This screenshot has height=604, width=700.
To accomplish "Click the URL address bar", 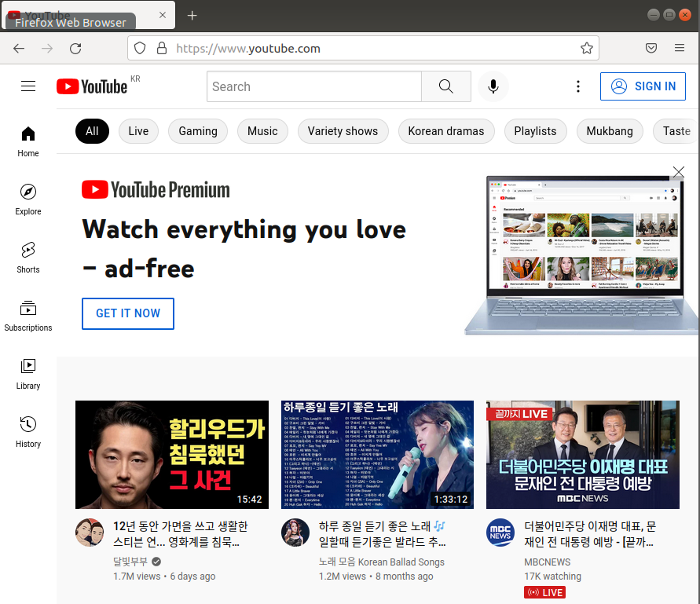I will pyautogui.click(x=363, y=48).
